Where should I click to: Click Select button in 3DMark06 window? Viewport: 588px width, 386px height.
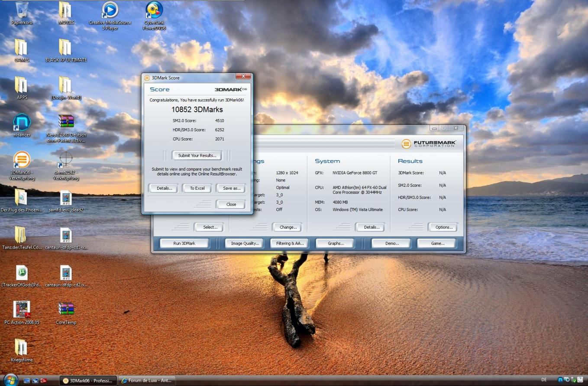210,227
